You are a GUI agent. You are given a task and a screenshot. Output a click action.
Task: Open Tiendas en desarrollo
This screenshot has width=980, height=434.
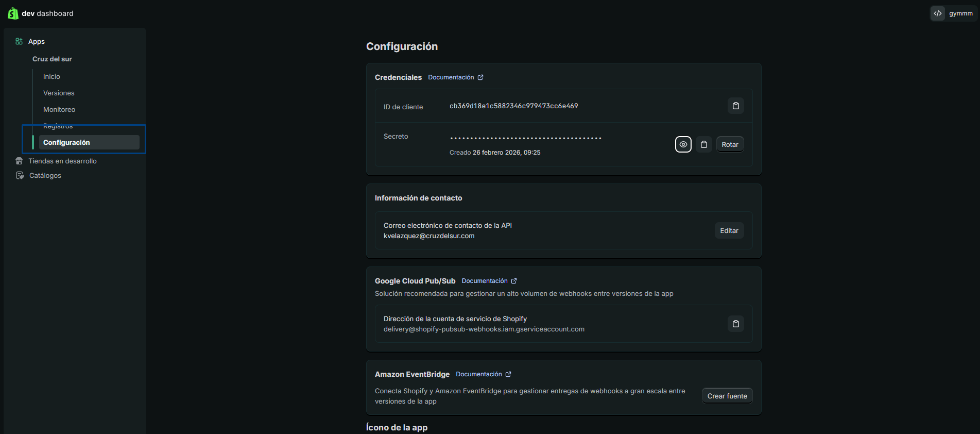[62, 161]
